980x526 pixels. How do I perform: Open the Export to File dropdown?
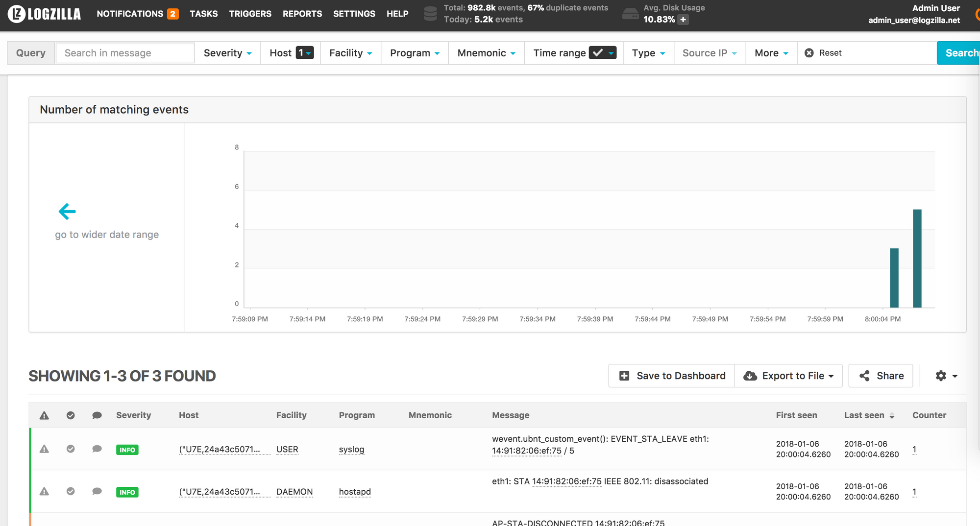click(x=788, y=376)
